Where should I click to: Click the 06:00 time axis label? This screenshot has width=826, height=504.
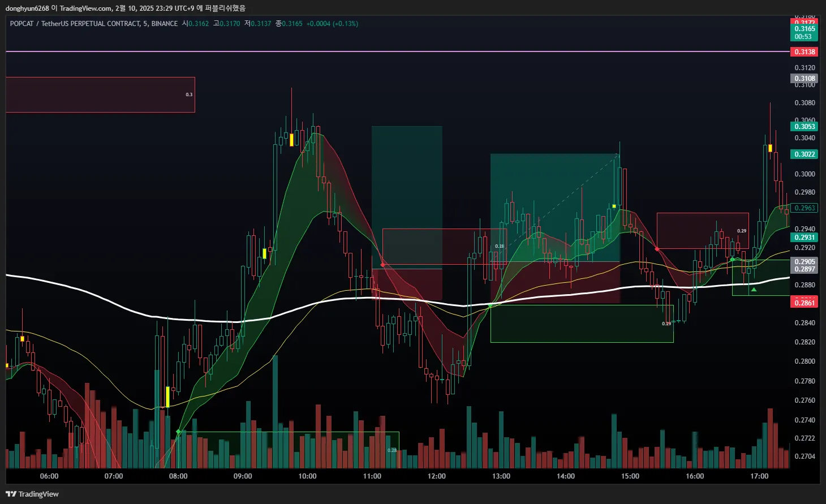click(x=49, y=476)
